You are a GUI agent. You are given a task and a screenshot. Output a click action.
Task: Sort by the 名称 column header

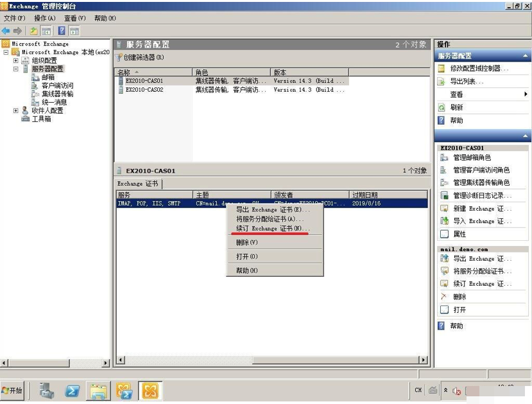click(x=153, y=72)
